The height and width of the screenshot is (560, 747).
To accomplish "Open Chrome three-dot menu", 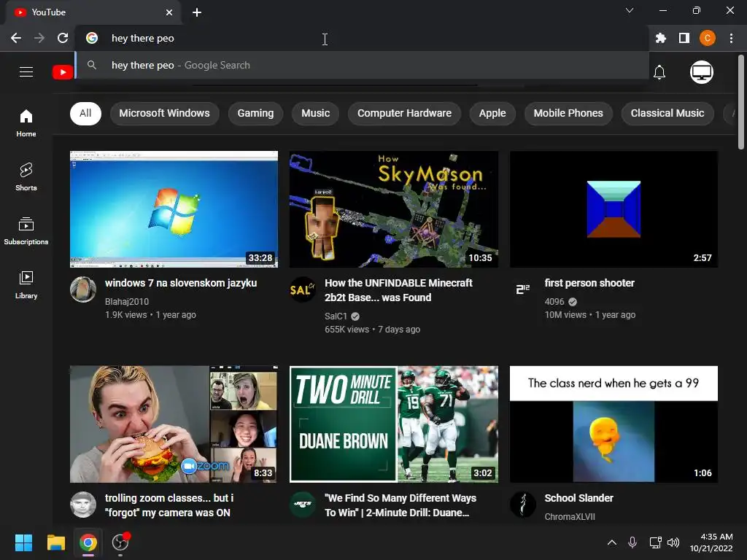I will (731, 38).
